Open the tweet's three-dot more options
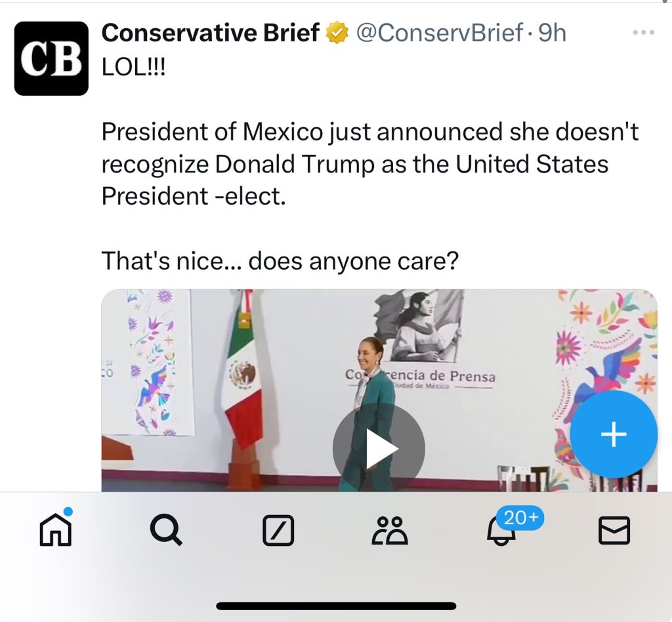Image resolution: width=672 pixels, height=622 pixels. coord(643,32)
